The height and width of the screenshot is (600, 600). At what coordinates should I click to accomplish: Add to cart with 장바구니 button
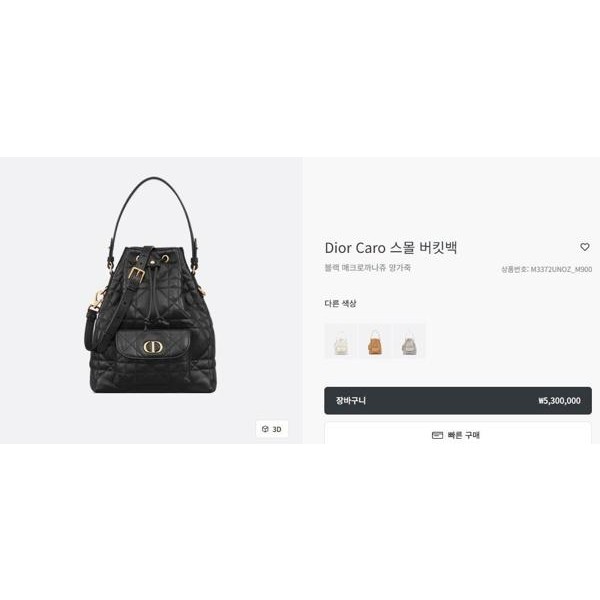(458, 401)
